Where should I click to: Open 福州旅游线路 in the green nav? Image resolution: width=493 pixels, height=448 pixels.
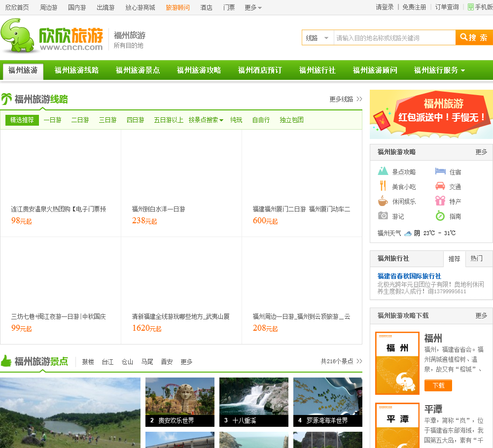pos(76,70)
